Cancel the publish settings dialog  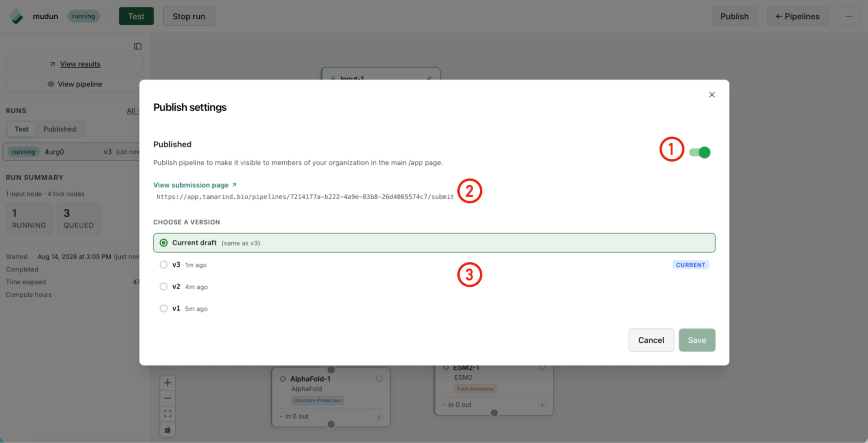pyautogui.click(x=651, y=340)
